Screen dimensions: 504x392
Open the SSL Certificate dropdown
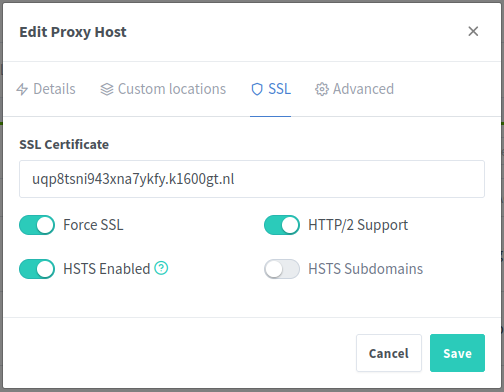[x=252, y=179]
